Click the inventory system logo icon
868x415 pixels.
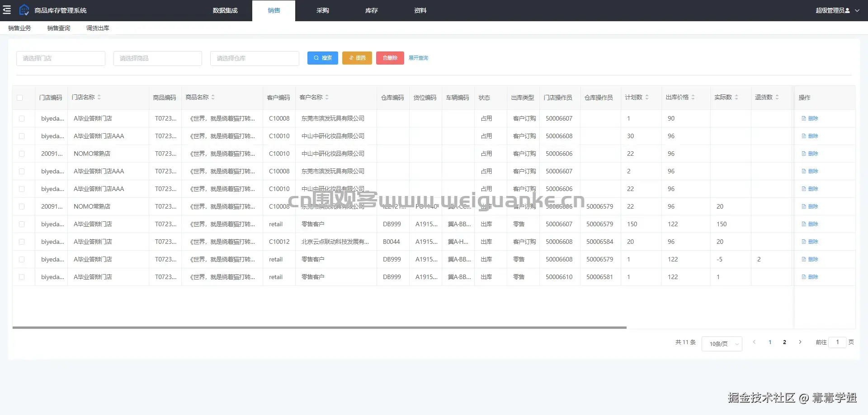click(24, 10)
